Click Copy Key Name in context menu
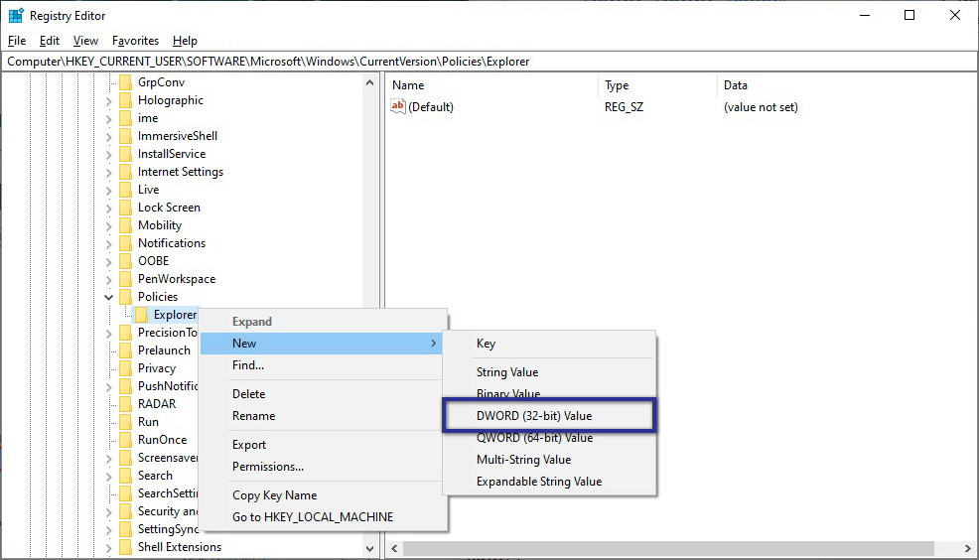The height and width of the screenshot is (560, 979). point(322,495)
